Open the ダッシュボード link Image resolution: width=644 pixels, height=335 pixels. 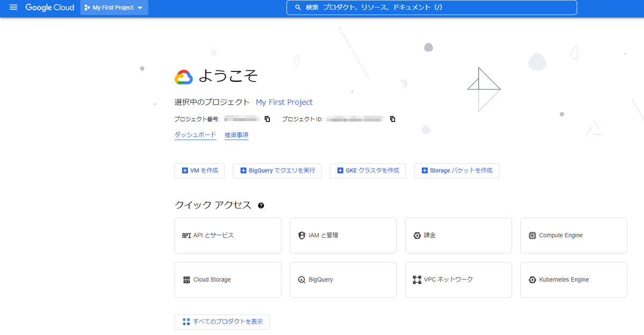tap(195, 135)
